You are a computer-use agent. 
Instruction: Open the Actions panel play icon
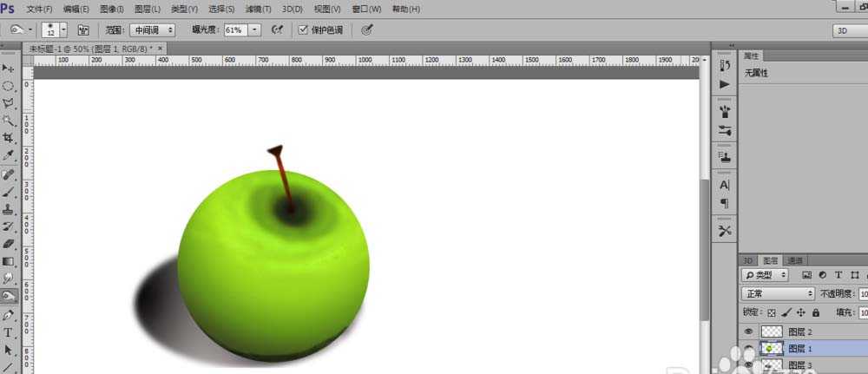tap(725, 84)
